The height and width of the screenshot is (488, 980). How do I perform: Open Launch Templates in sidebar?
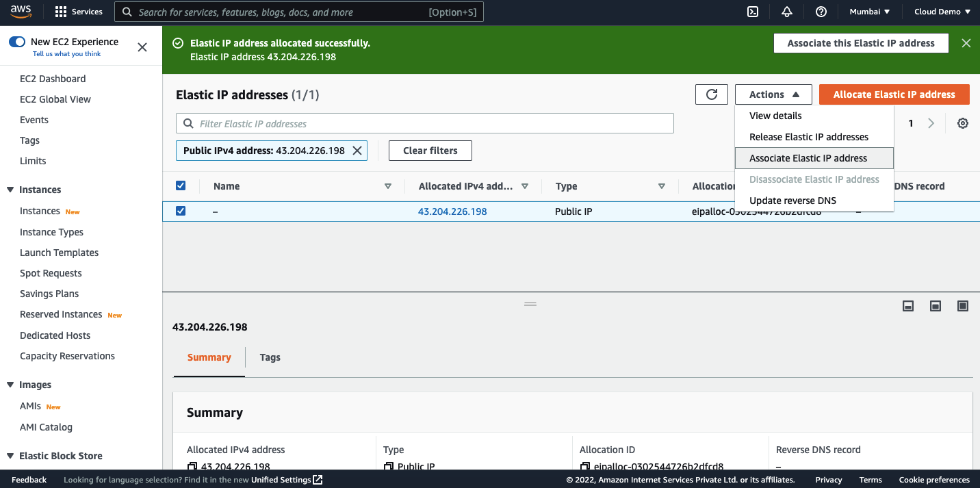(x=60, y=253)
